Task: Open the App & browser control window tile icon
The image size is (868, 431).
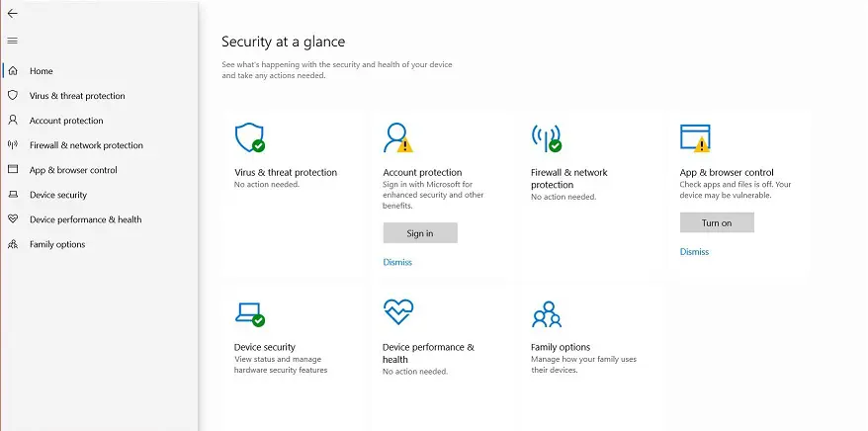Action: [x=695, y=137]
